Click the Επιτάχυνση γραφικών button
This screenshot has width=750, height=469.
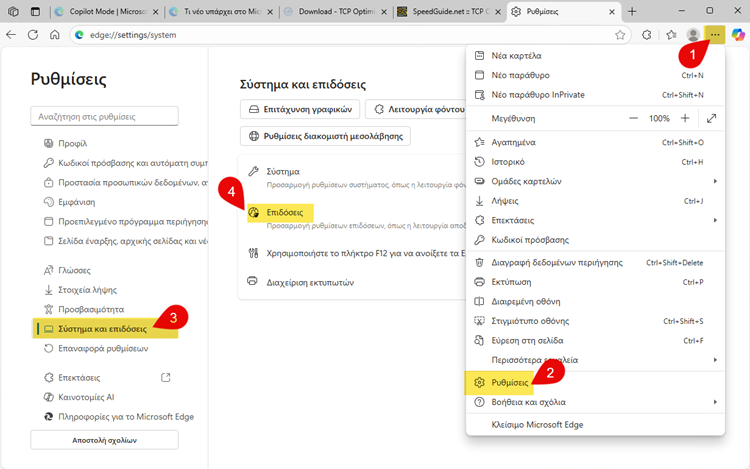click(299, 109)
